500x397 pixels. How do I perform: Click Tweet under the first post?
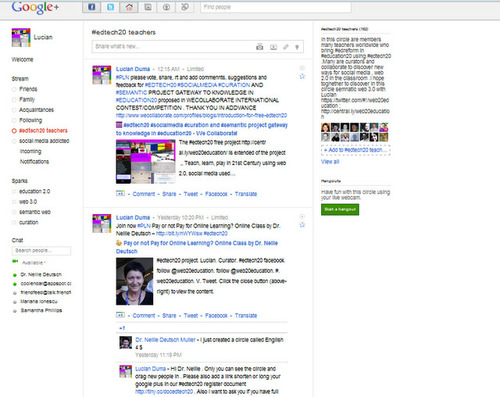[x=191, y=194]
